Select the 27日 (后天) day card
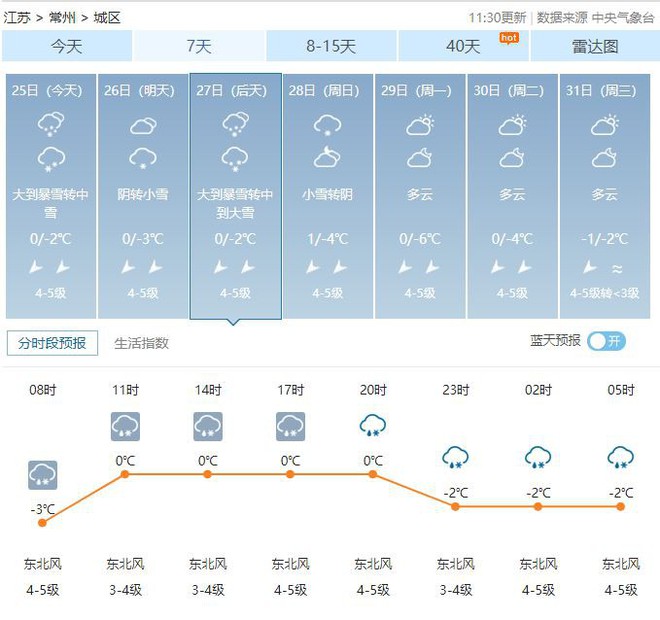Screen dimensions: 660x620 click(236, 196)
